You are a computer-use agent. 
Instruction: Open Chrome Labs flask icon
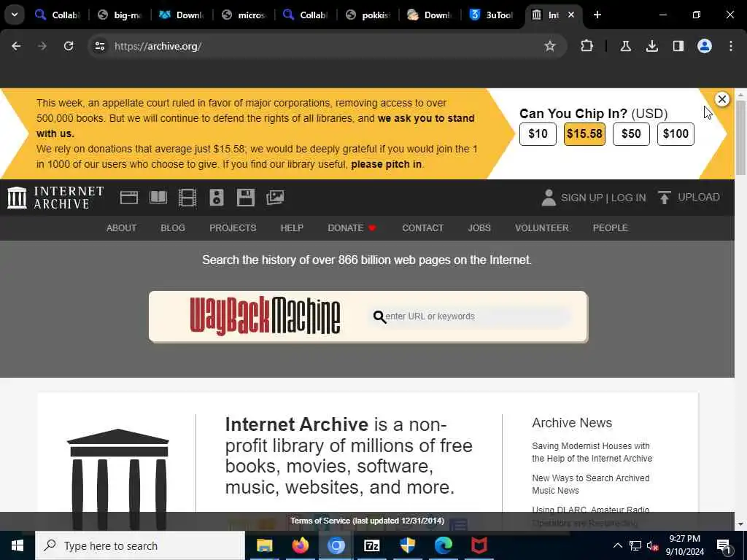pyautogui.click(x=625, y=46)
